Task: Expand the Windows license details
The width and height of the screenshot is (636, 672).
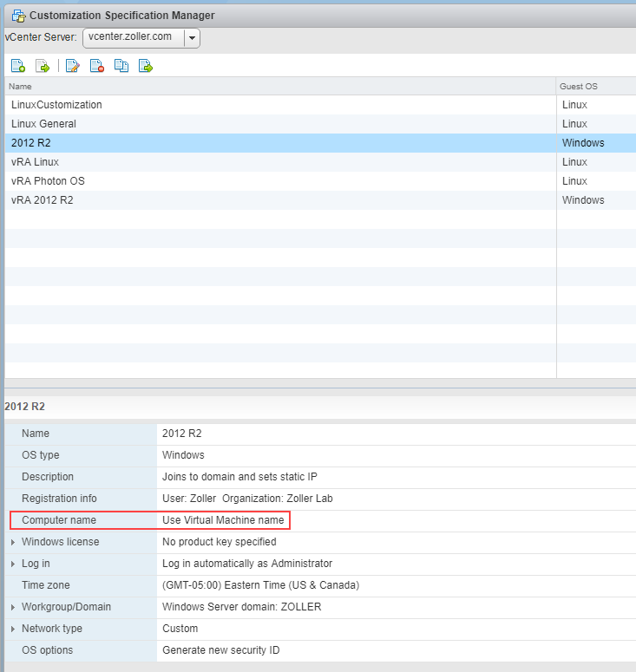Action: [13, 542]
